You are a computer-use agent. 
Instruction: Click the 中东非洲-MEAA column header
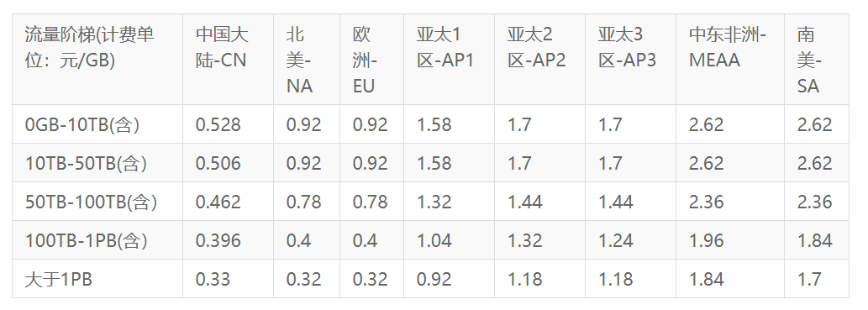point(730,60)
